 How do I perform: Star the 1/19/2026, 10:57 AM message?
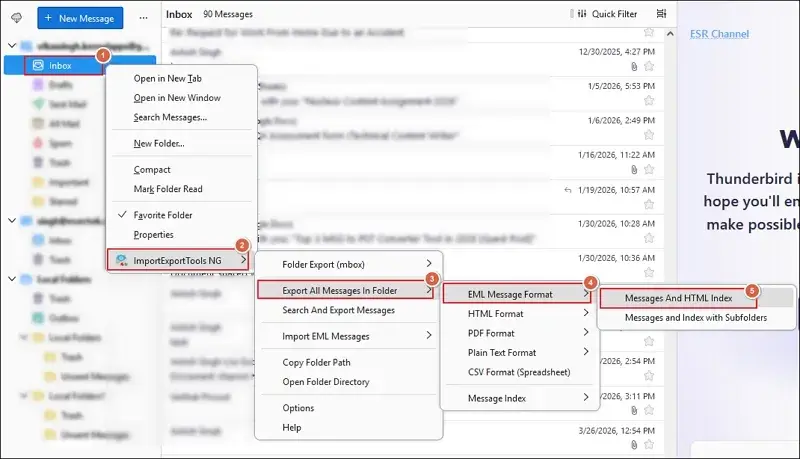point(649,205)
